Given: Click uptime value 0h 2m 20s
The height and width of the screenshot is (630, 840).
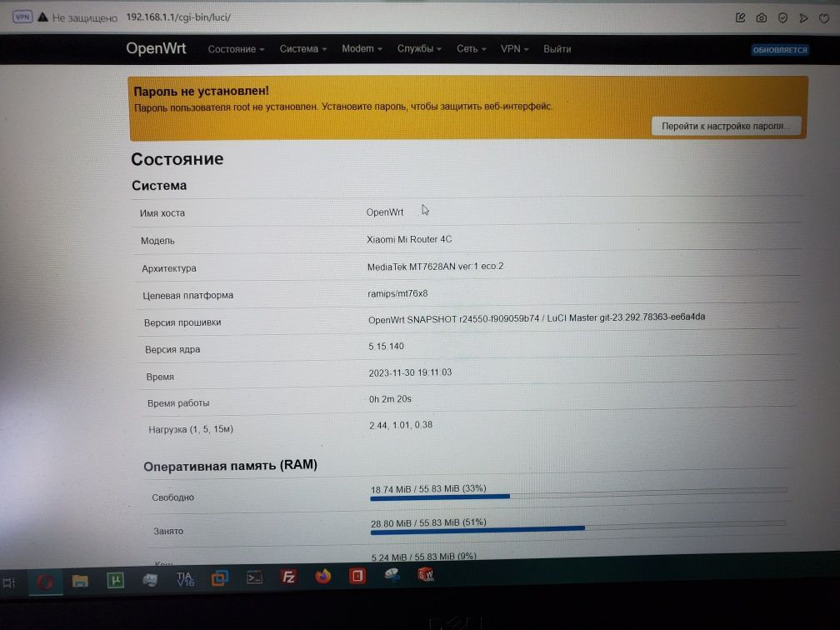Looking at the screenshot, I should click(x=390, y=399).
